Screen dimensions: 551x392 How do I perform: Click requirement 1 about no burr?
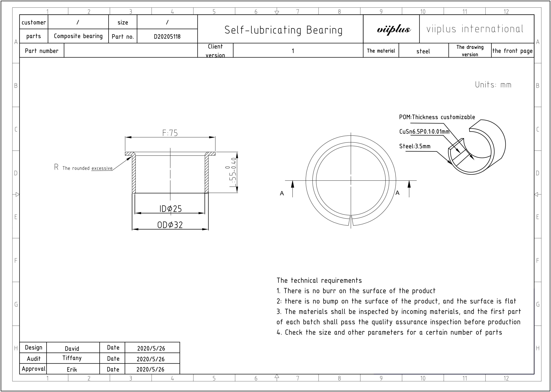click(356, 291)
